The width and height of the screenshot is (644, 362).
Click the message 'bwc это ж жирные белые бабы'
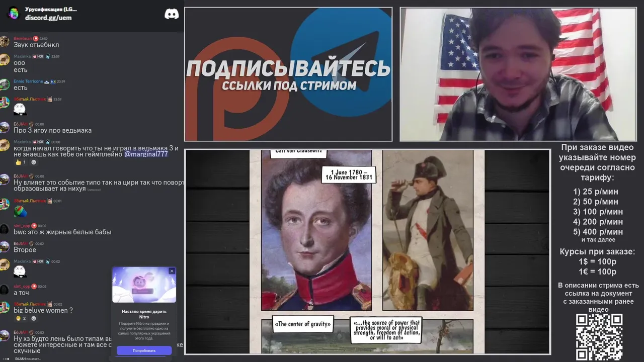pyautogui.click(x=62, y=232)
